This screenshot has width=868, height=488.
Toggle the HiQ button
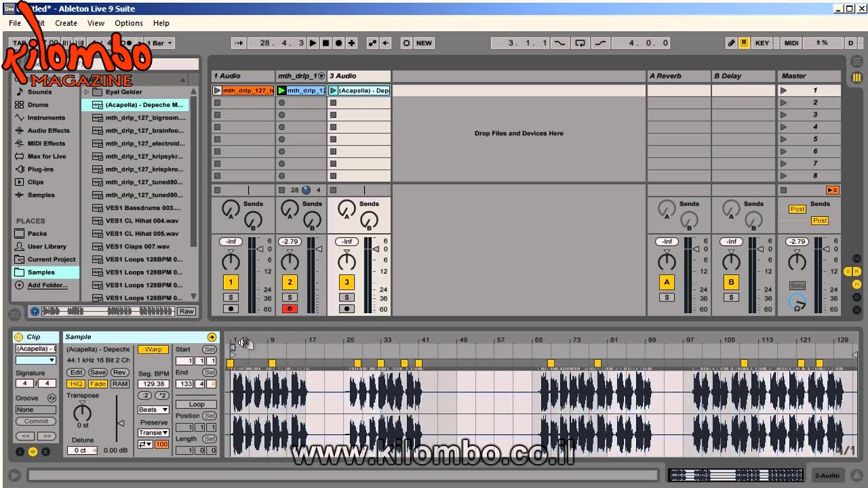pyautogui.click(x=76, y=384)
